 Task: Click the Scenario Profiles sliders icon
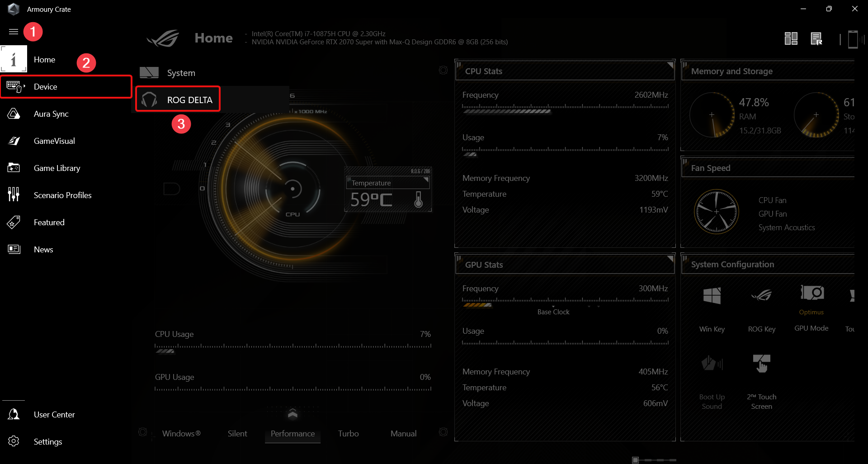(14, 194)
